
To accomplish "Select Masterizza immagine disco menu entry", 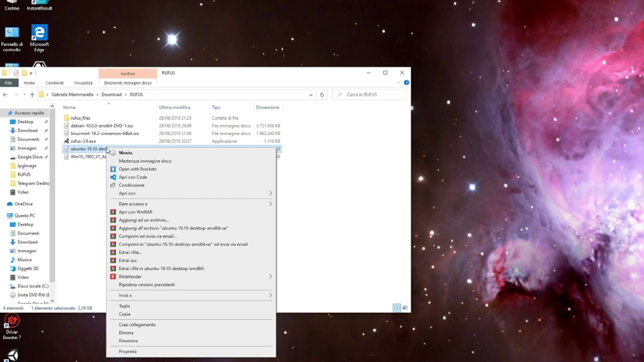I will click(x=145, y=161).
